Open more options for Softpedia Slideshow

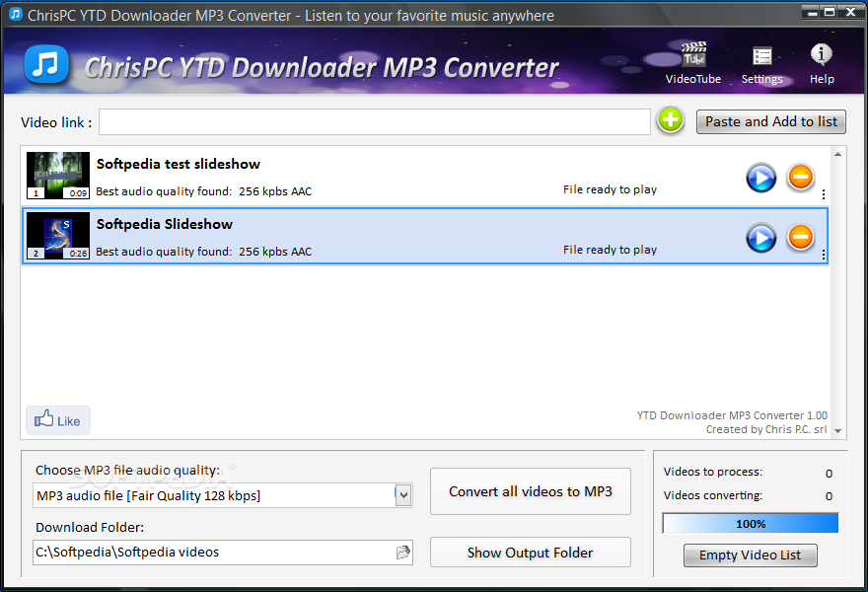[824, 255]
